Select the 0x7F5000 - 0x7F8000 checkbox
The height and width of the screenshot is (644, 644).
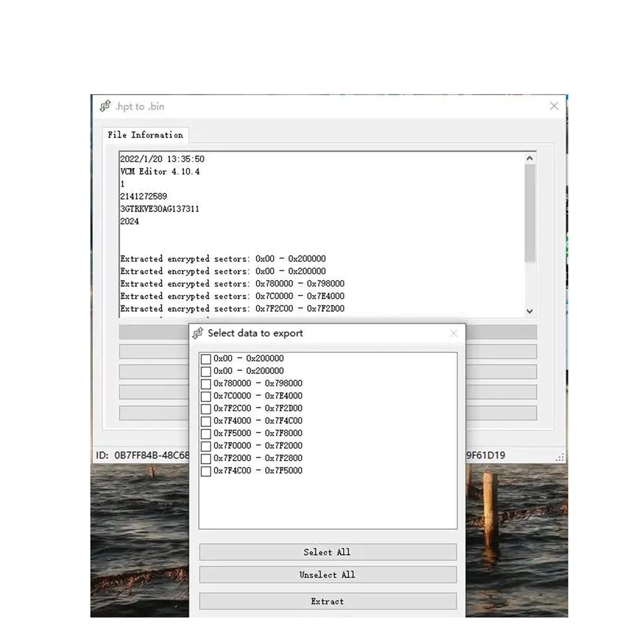pos(206,434)
